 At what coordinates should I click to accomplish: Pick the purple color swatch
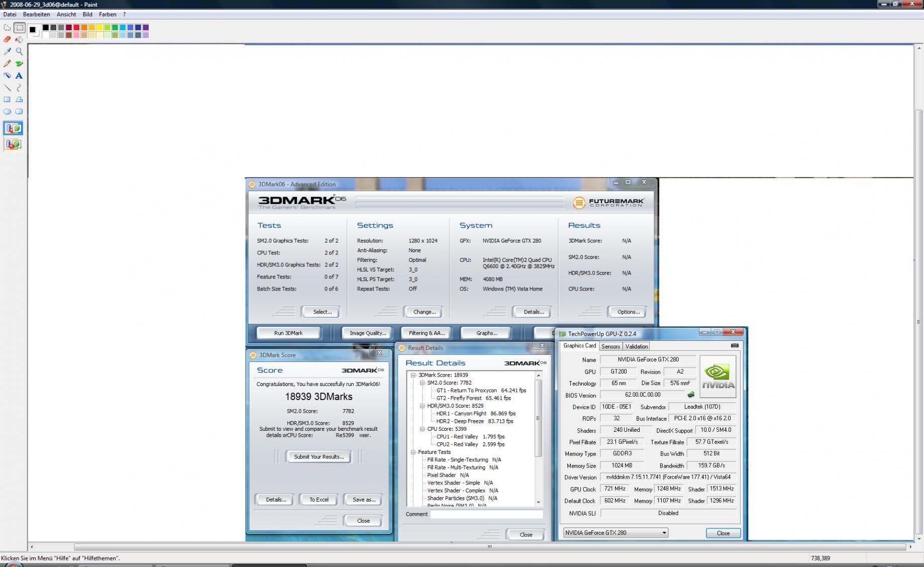pos(146,28)
